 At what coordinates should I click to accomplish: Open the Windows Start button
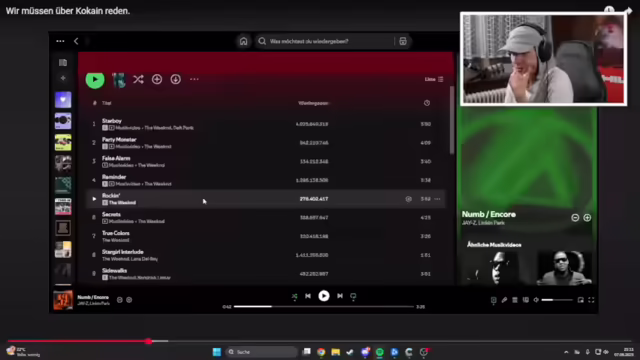pos(217,352)
